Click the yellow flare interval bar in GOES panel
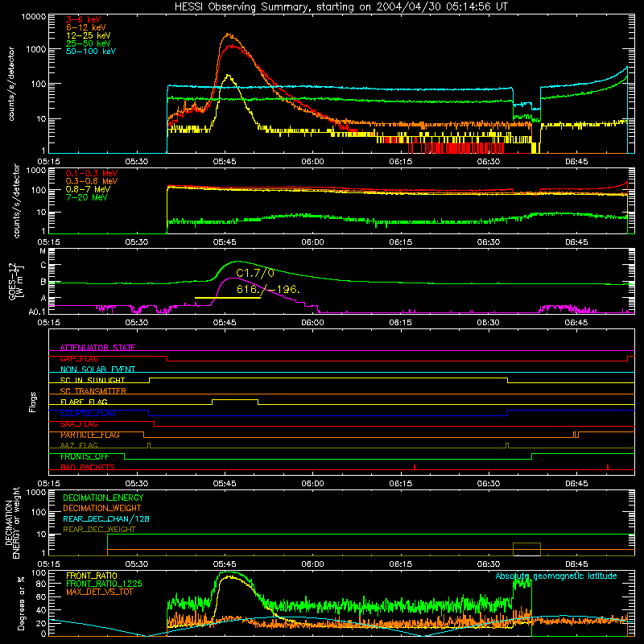644x644 pixels. [228, 298]
